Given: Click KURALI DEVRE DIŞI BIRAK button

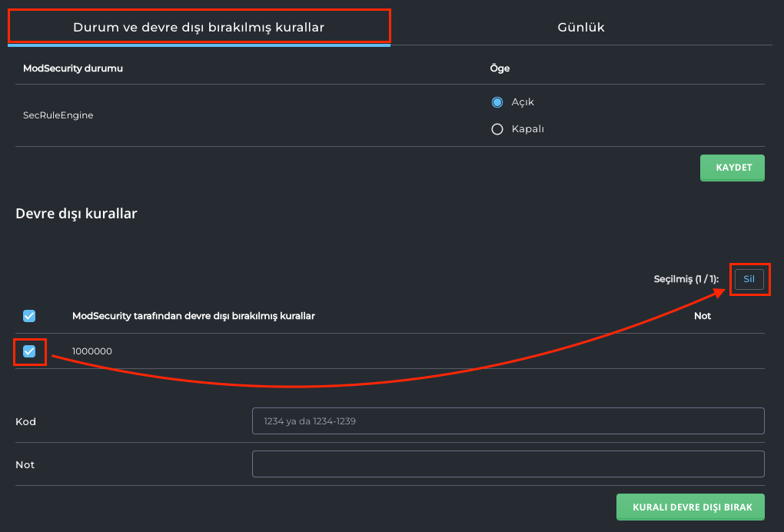Looking at the screenshot, I should click(x=689, y=507).
